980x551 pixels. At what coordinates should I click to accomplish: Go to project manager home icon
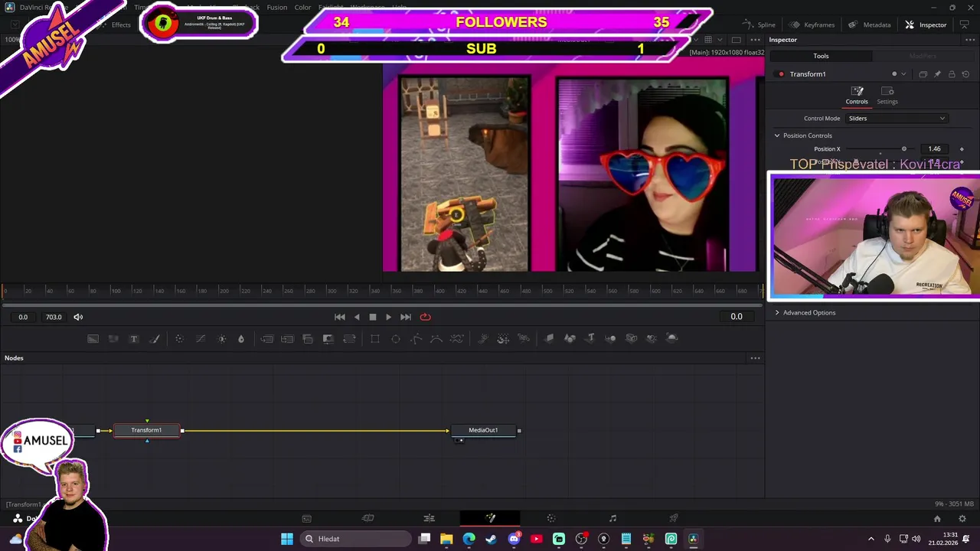point(937,518)
